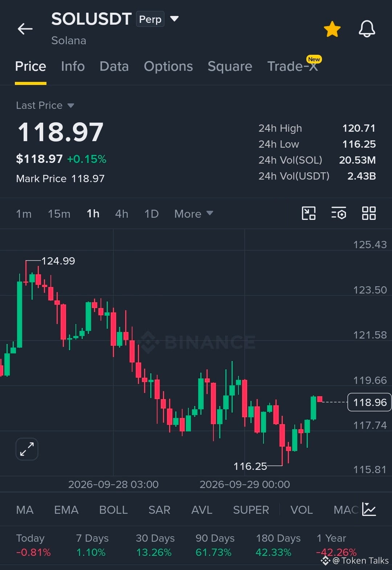Toggle the VOL indicator

(302, 510)
